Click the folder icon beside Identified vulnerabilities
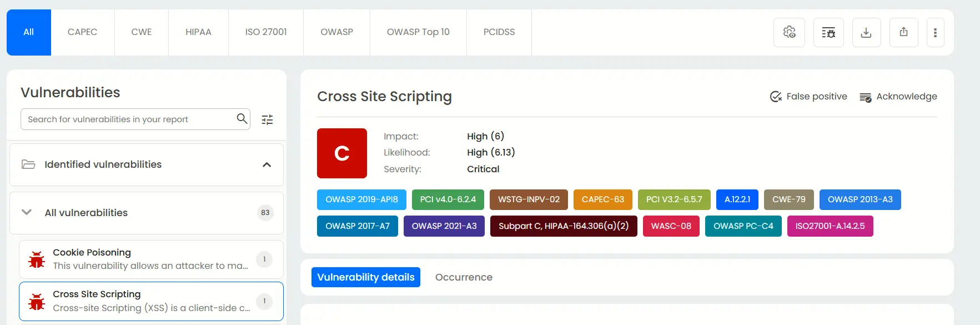 tap(28, 164)
